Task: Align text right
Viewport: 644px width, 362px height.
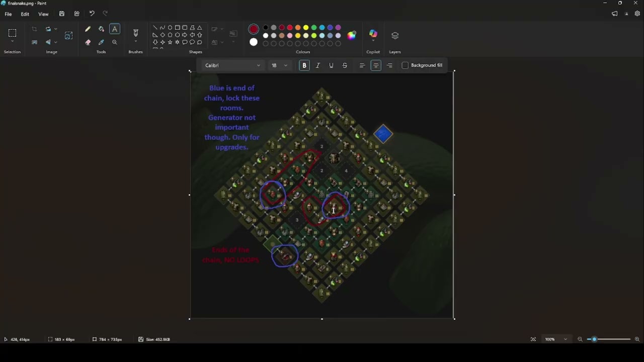Action: click(389, 65)
